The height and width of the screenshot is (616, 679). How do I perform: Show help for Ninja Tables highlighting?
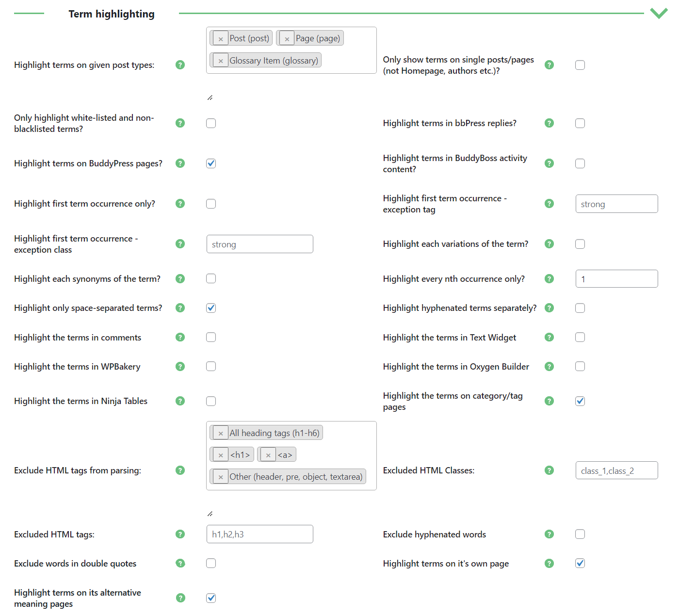[x=180, y=401]
